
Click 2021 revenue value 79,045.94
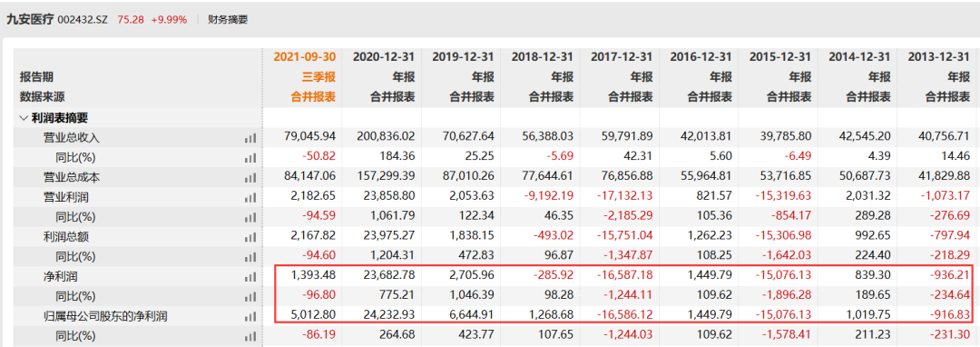[x=310, y=137]
